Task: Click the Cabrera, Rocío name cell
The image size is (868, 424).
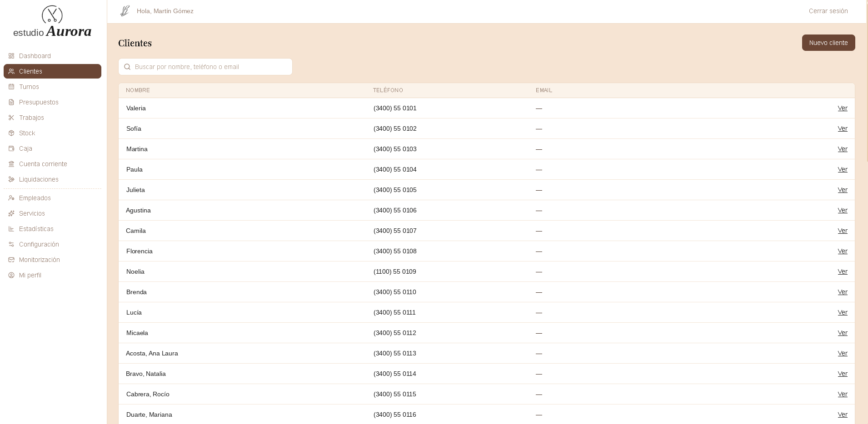Action: (x=148, y=394)
